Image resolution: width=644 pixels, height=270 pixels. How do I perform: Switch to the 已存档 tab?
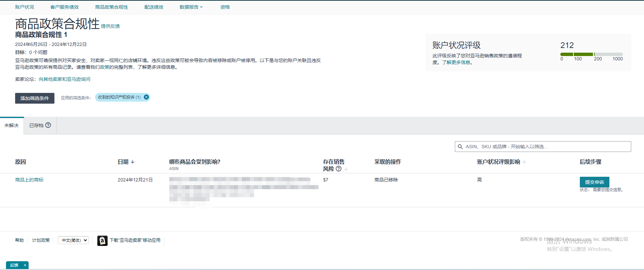click(40, 125)
